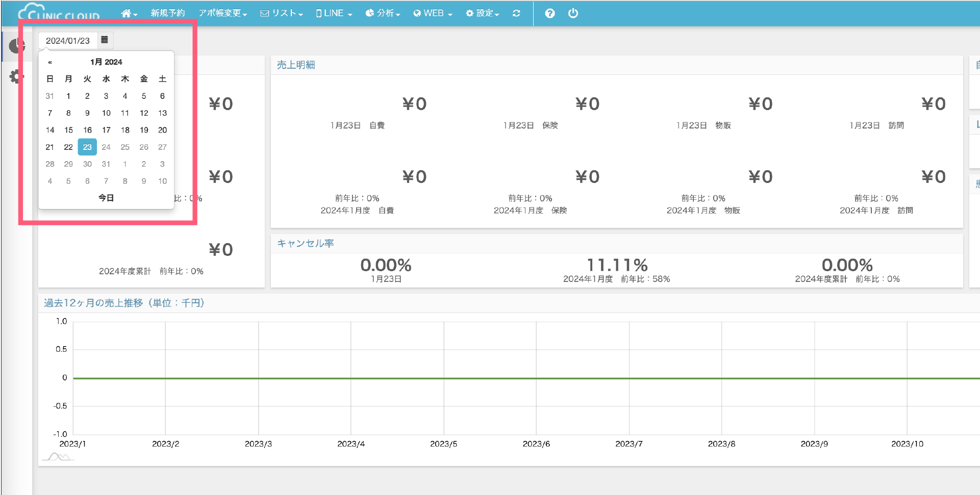
Task: Expand the LINE dropdown menu
Action: (334, 13)
